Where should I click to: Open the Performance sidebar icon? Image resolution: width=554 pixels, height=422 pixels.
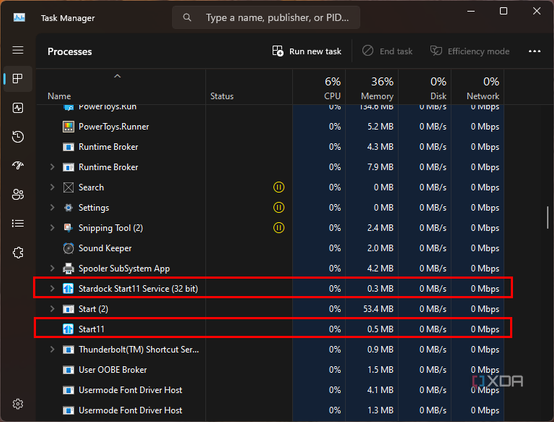click(x=18, y=108)
